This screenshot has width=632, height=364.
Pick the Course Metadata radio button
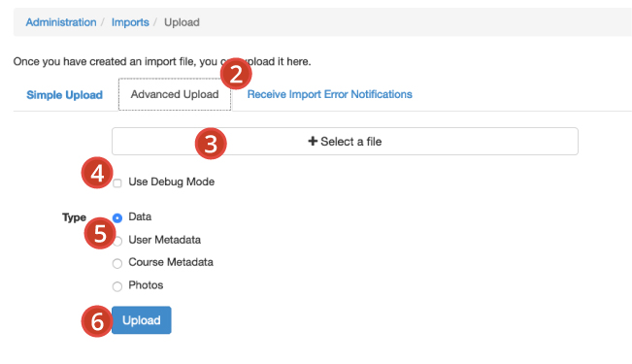pyautogui.click(x=117, y=264)
